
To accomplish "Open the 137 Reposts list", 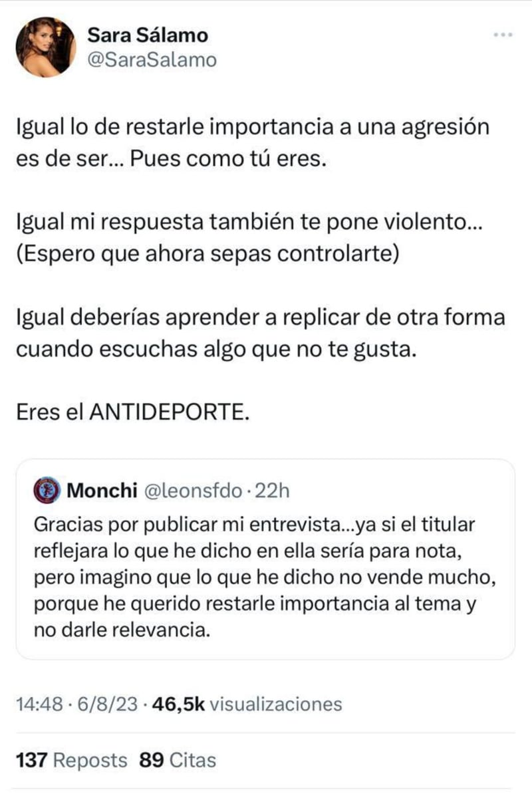I will [71, 759].
